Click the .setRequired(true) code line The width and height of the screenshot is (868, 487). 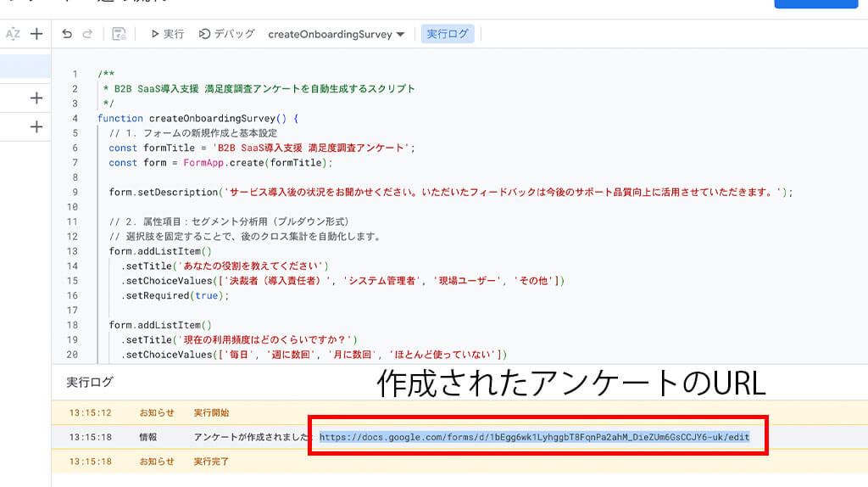175,296
